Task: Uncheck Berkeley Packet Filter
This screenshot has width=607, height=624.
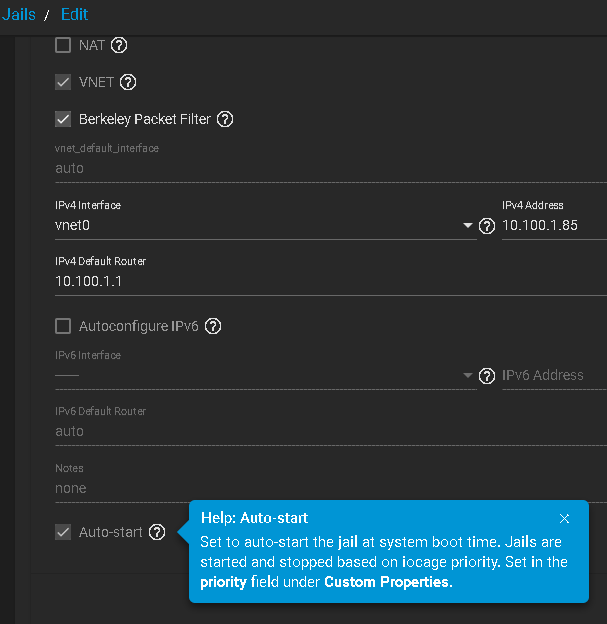Action: point(63,119)
